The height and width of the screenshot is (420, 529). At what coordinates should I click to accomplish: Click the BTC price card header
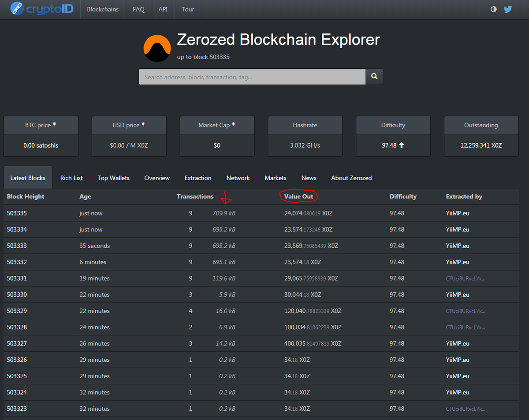[41, 125]
